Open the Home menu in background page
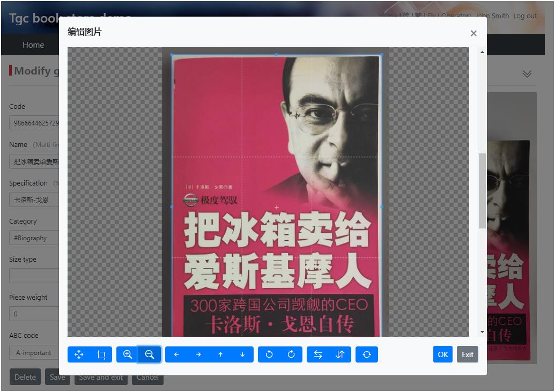 33,45
